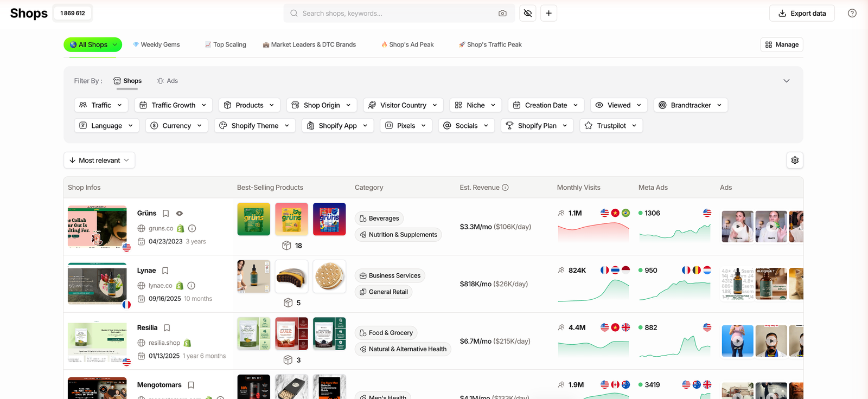Screen dimensions: 868x399
Task: Click the globe icon beside gruns.co
Action: pos(141,229)
